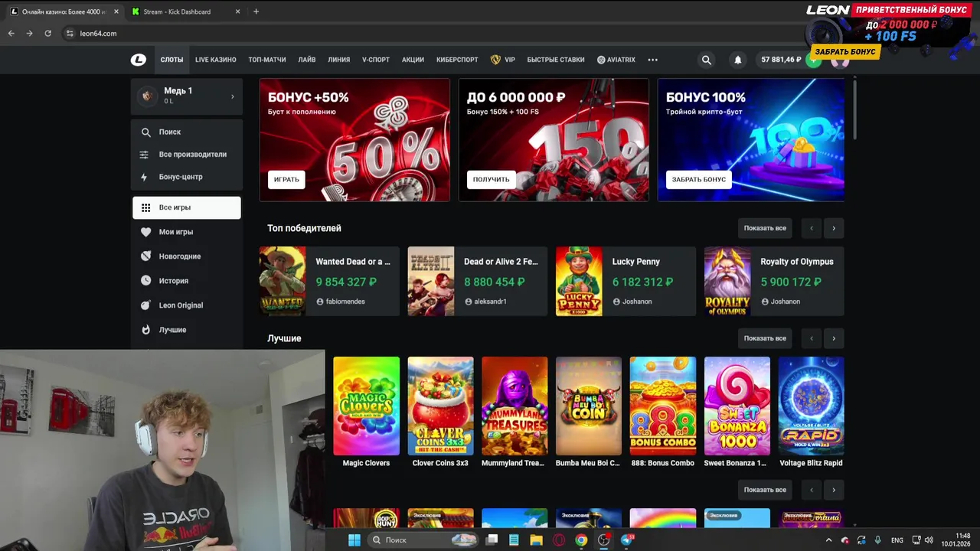
Task: Open ТОП-МАТЧИ section
Action: tap(267, 60)
